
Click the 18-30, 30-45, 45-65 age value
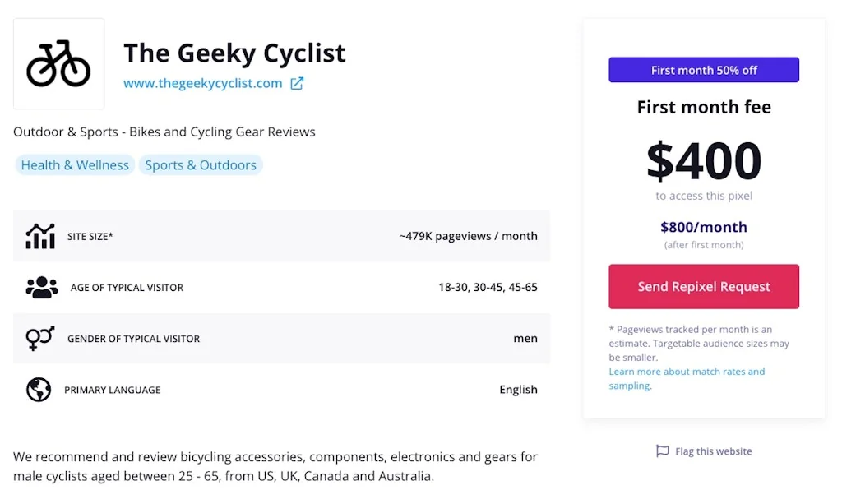pos(488,287)
